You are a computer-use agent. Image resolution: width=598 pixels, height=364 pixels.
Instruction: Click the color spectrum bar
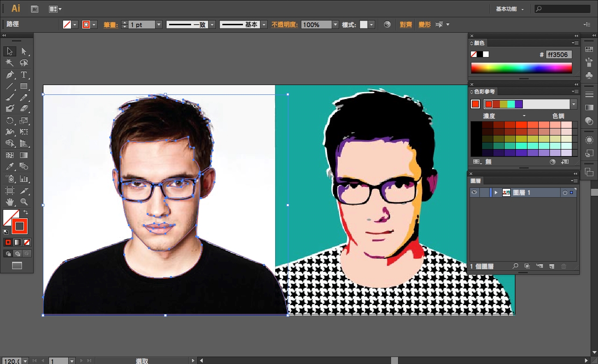tap(521, 68)
